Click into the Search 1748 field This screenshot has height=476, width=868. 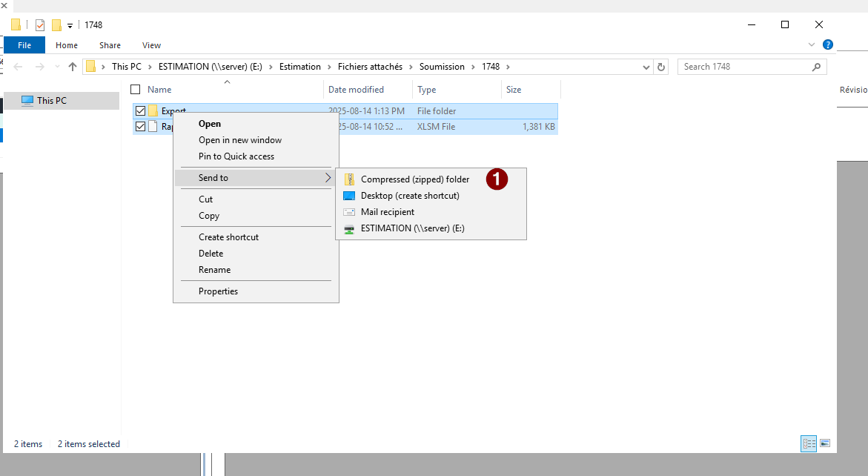pyautogui.click(x=745, y=67)
